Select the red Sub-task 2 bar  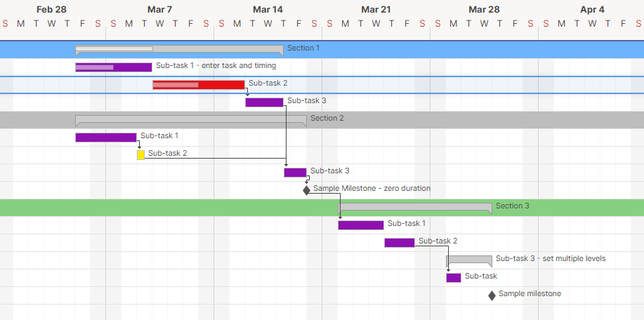pos(199,85)
